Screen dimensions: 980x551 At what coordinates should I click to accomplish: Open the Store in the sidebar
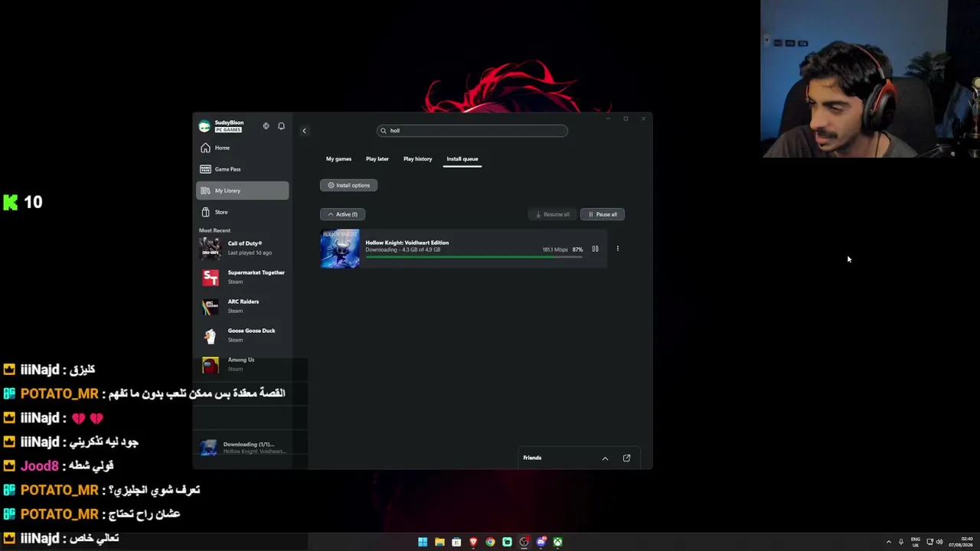point(243,212)
